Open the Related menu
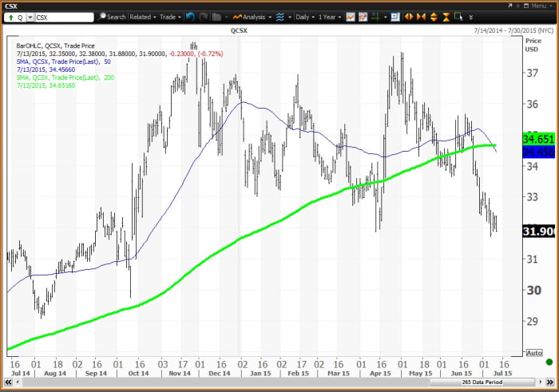Screen dimensions: 559x392 142,16
